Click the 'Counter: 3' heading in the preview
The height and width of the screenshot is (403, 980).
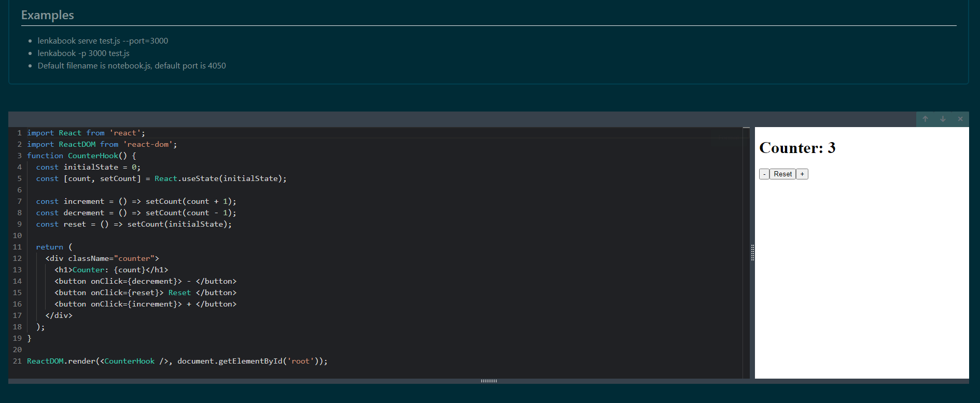797,148
